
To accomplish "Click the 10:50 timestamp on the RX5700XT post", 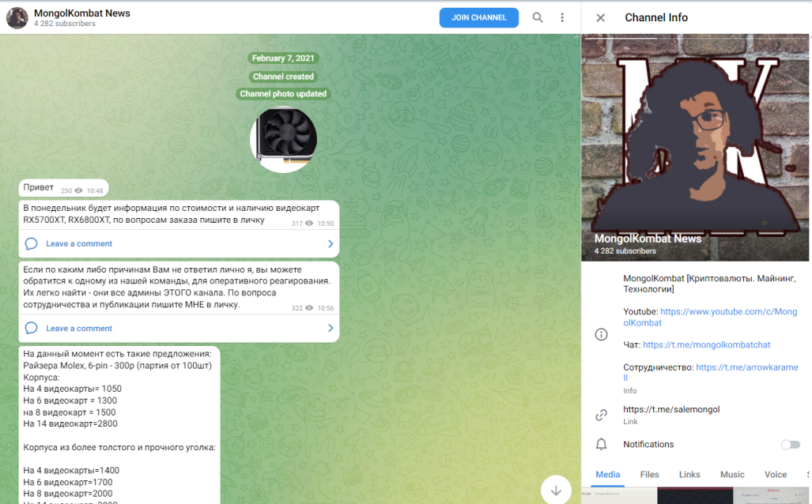I will (326, 224).
